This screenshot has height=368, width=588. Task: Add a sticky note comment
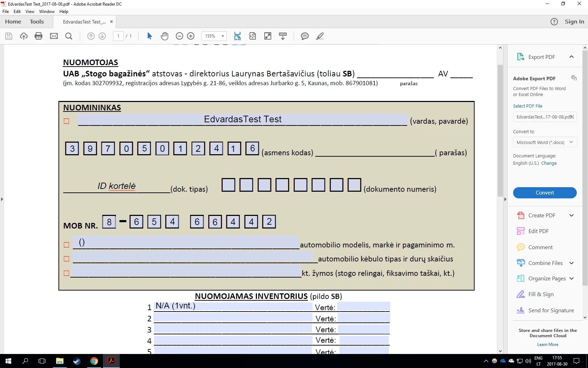[305, 36]
